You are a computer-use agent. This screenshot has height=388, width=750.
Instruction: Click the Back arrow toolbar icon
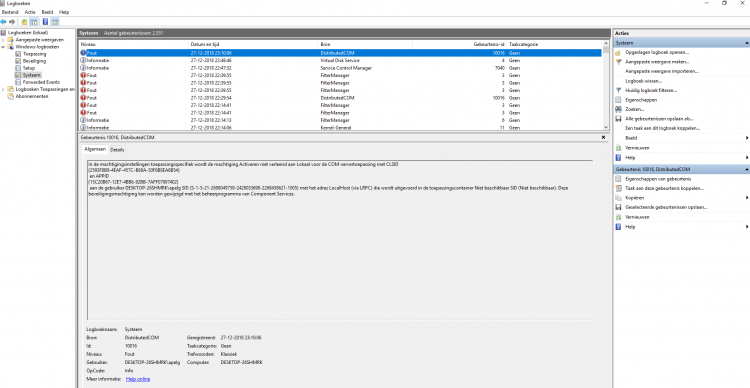(4, 22)
